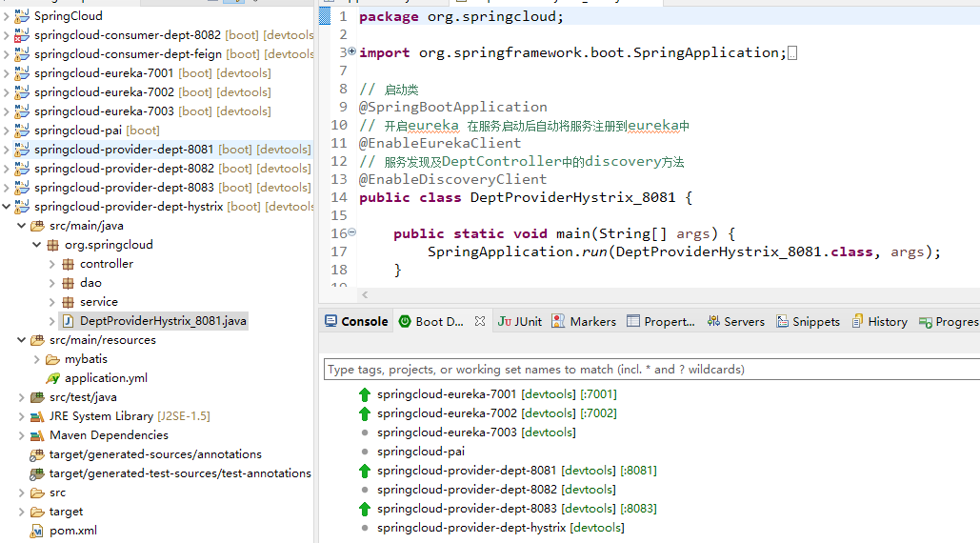Click the src/test/java folder icon

pos(37,397)
